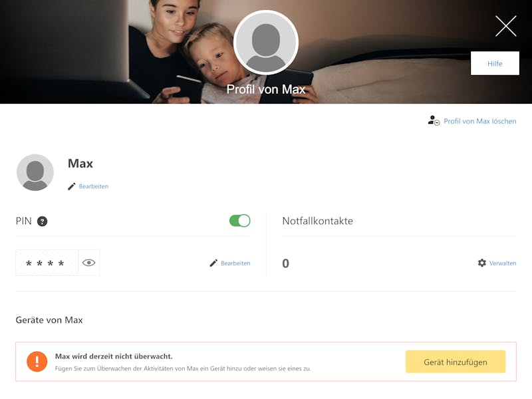Viewport: 532px width, 399px height.
Task: Click the Gerät hinzufügen button
Action: tap(456, 362)
